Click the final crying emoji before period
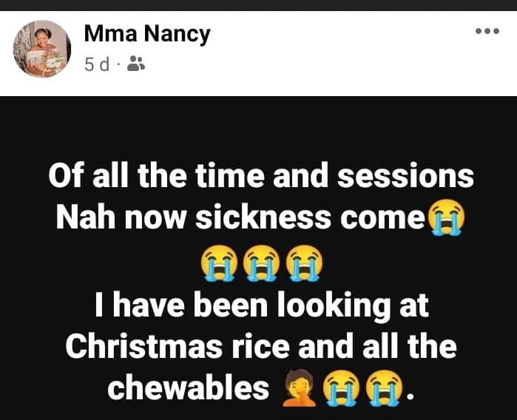Screen dimensions: 517x420 pyautogui.click(x=383, y=387)
